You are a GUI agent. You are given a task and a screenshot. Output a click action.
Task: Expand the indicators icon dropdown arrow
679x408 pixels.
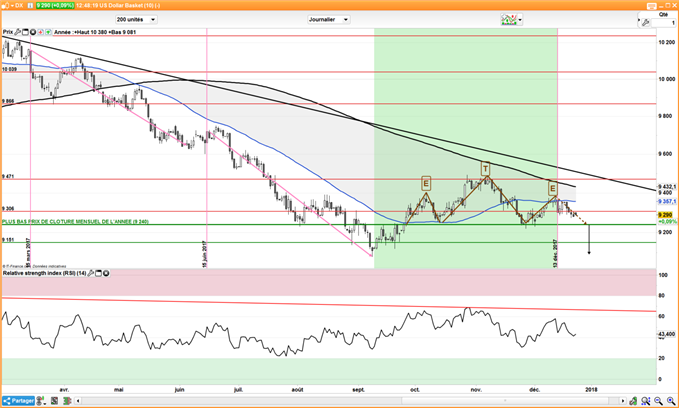520,20
